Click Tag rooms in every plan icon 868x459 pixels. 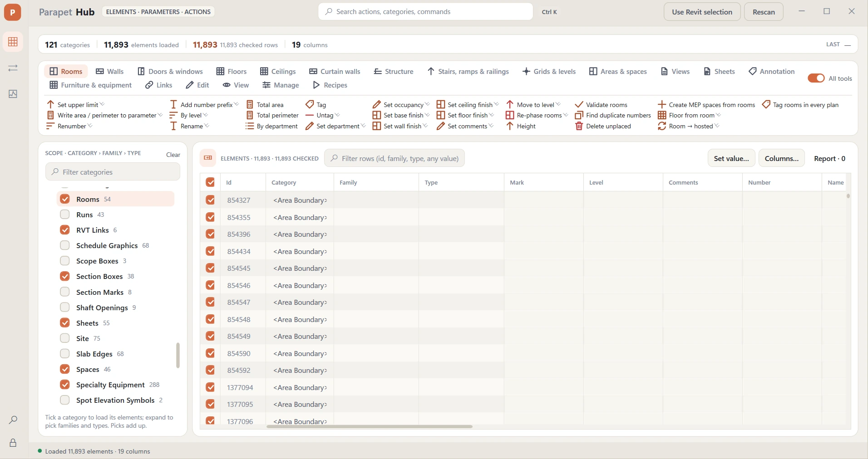click(x=766, y=105)
